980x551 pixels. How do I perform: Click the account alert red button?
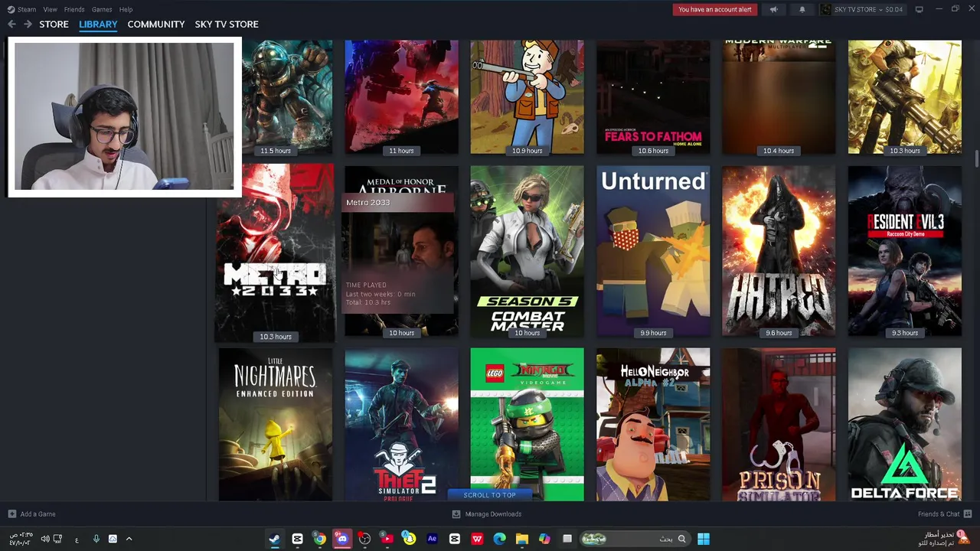pos(715,9)
